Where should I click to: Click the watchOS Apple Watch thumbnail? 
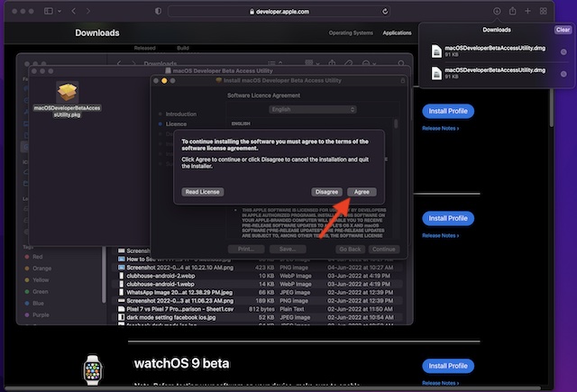pyautogui.click(x=92, y=370)
